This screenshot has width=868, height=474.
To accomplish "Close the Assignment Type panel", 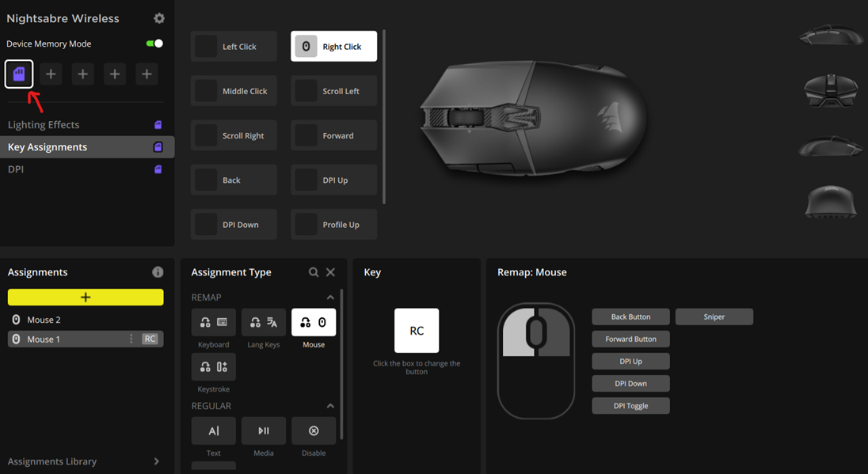I will tap(330, 272).
